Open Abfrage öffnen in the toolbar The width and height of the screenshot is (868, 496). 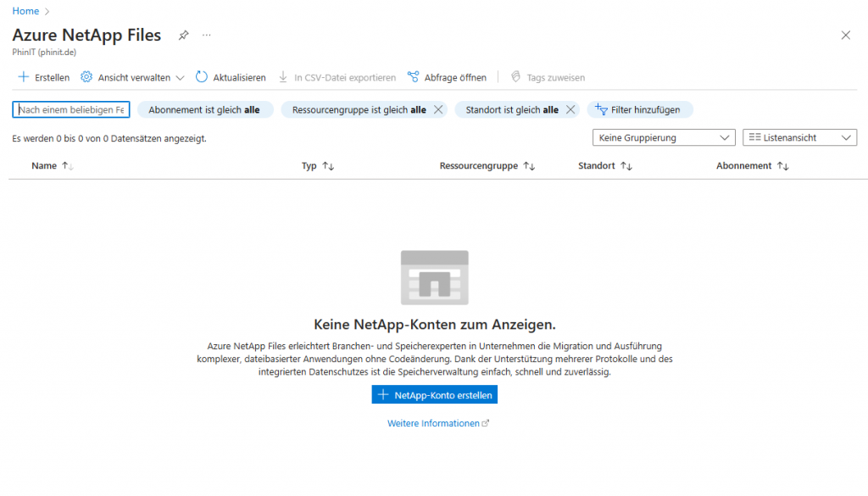point(447,76)
